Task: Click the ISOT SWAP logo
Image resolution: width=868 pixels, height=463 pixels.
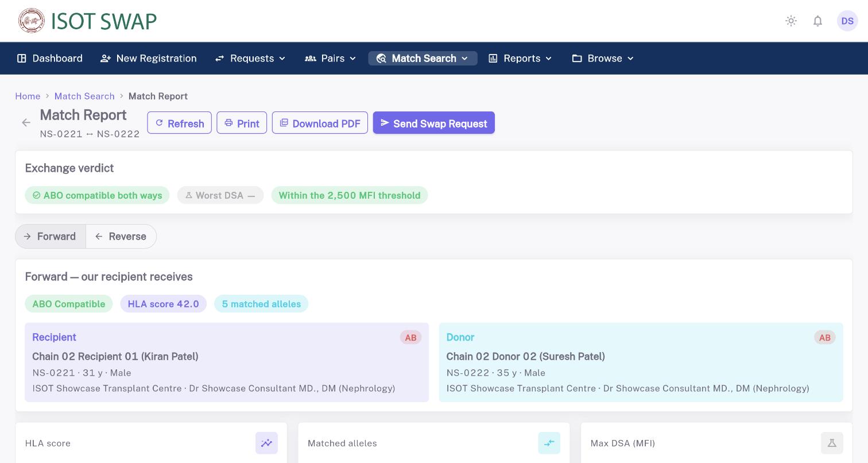Action: click(87, 21)
